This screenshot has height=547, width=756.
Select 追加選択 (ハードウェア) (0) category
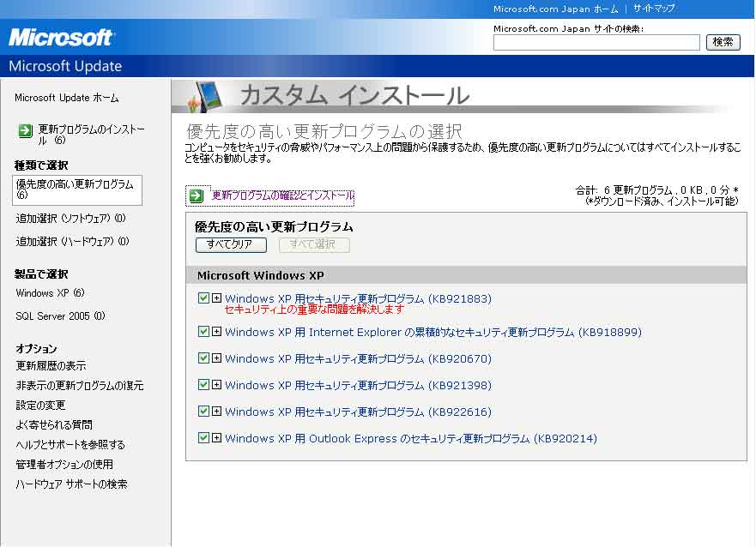pyautogui.click(x=72, y=241)
